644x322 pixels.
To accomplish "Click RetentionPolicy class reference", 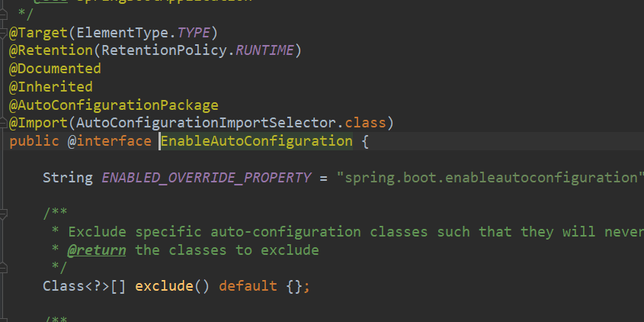I will click(x=164, y=50).
